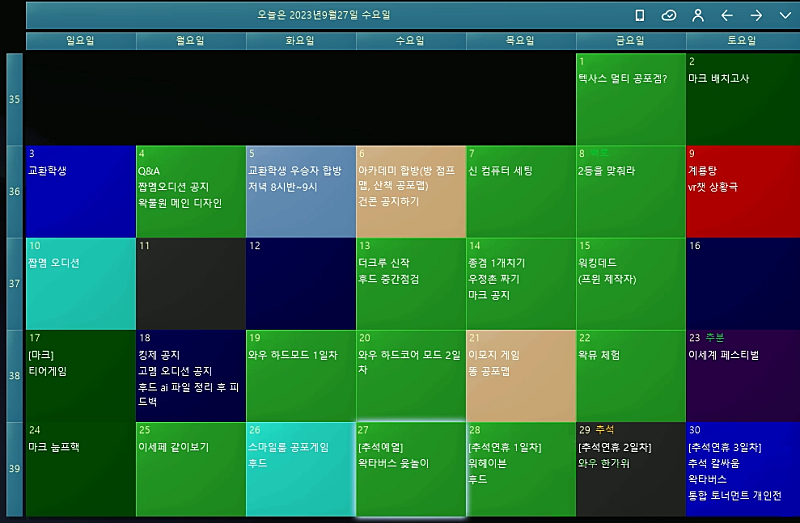This screenshot has width=800, height=523.
Task: Select the 월요일 column header
Action: pyautogui.click(x=191, y=41)
